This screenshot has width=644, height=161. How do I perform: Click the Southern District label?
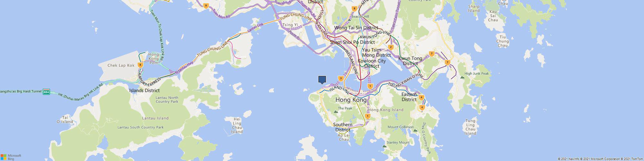coord(343,127)
